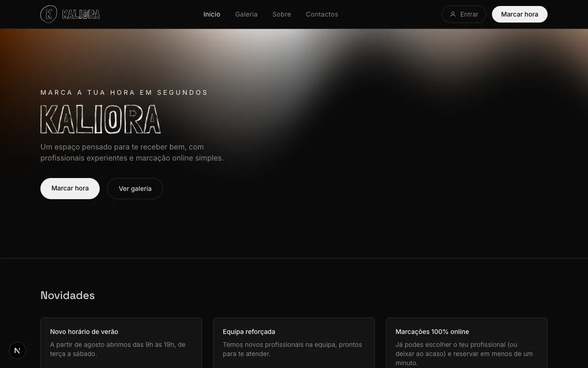Open the Next.js dev tools badge
This screenshot has width=588, height=368.
click(17, 351)
